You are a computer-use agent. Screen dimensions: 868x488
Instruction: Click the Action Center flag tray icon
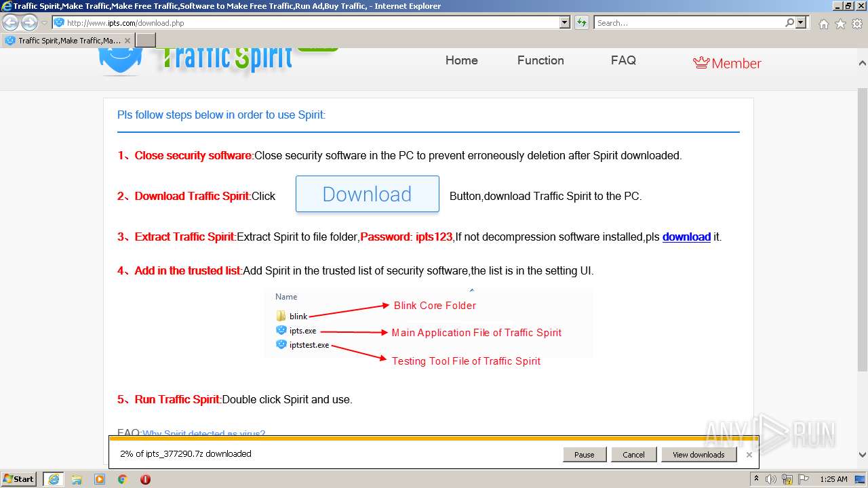point(803,479)
